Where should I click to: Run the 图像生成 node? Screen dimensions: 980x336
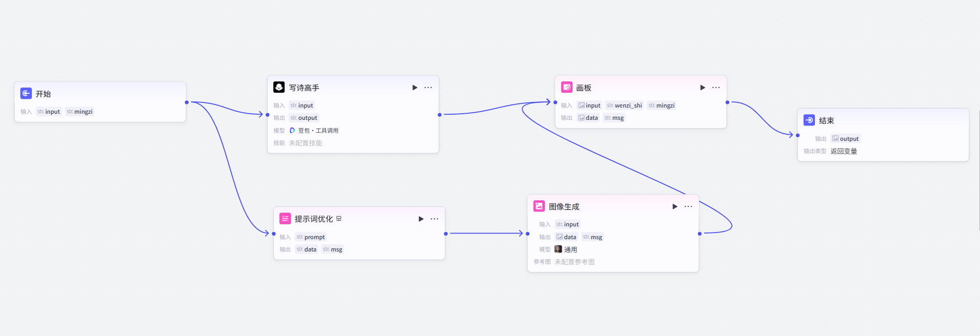pyautogui.click(x=675, y=206)
